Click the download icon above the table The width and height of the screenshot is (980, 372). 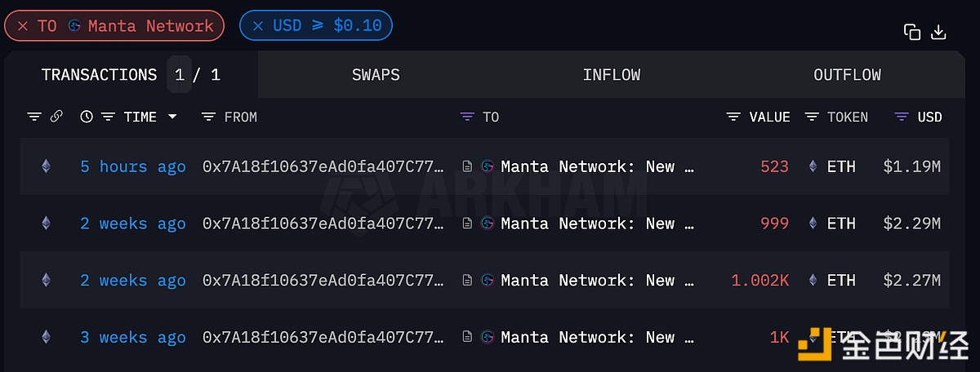click(938, 33)
